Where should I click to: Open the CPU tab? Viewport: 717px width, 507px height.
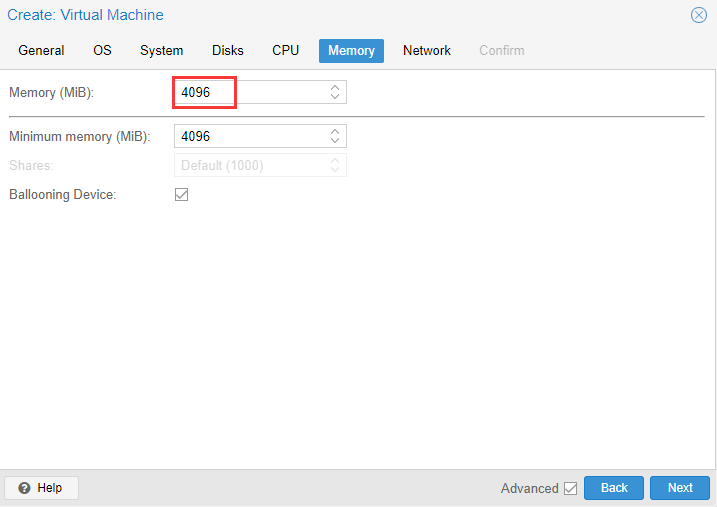click(x=285, y=50)
